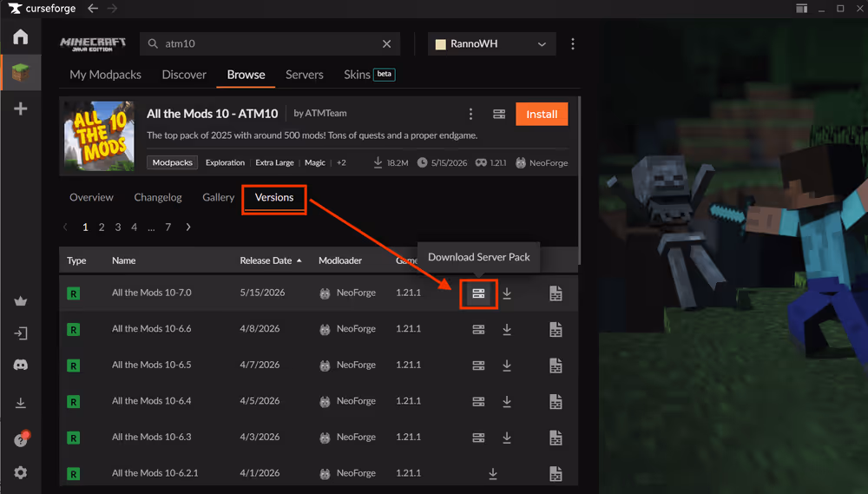The height and width of the screenshot is (494, 868).
Task: Click the sign-in door icon in sidebar
Action: (21, 333)
